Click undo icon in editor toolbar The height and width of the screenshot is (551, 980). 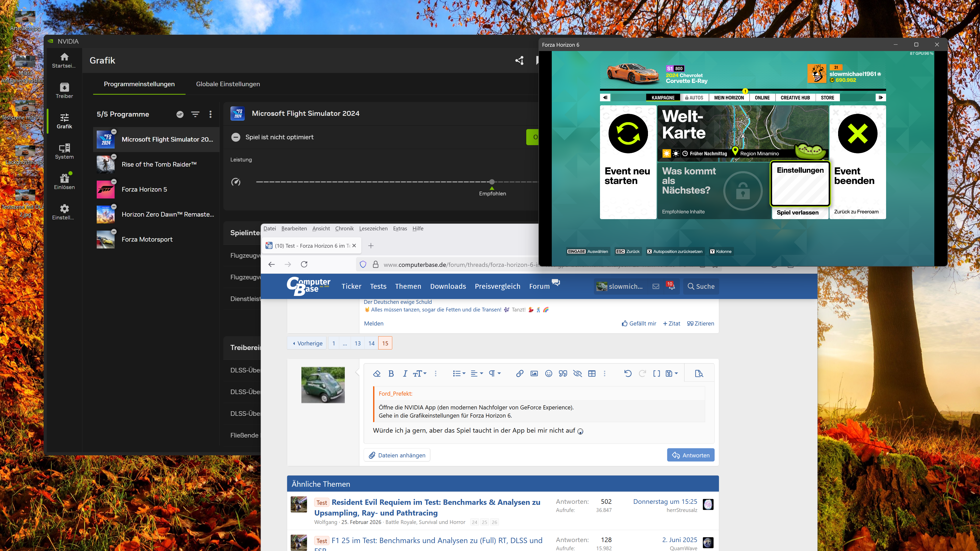click(628, 373)
